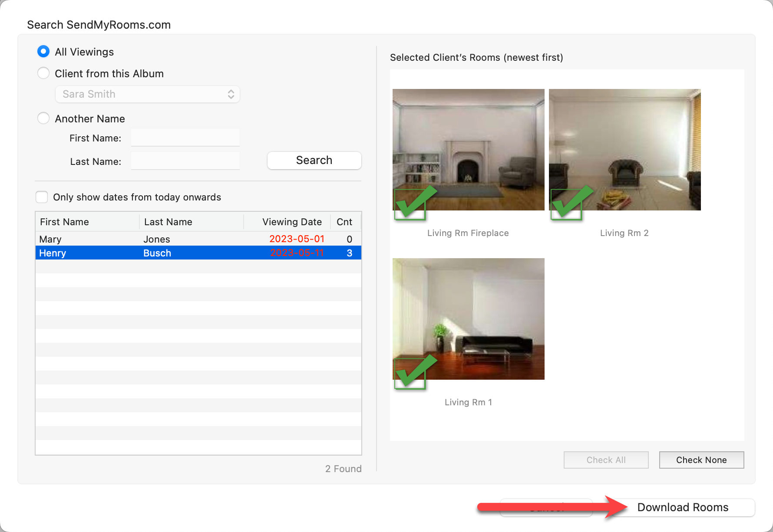
Task: Uncheck the Living Rm 2 green checkmark
Action: (x=566, y=204)
